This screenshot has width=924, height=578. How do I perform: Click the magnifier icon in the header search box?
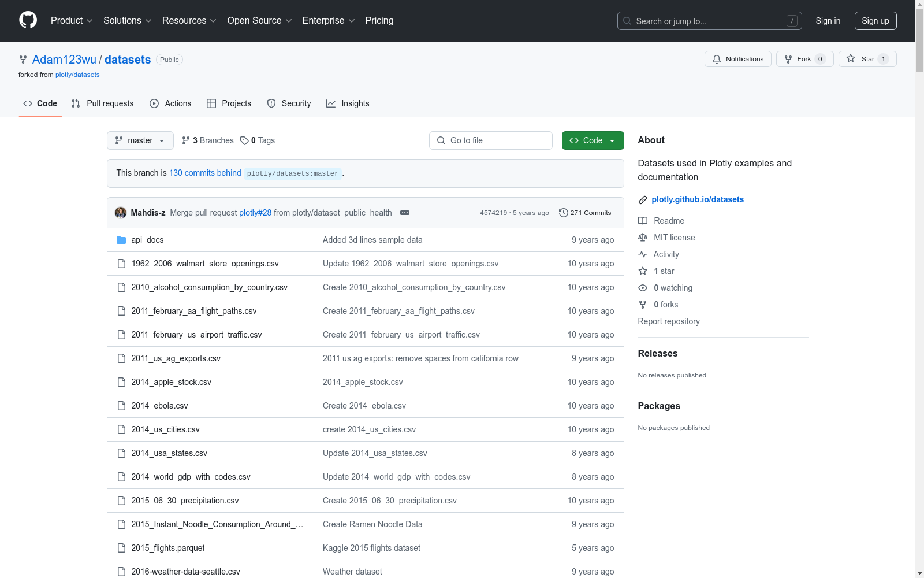coord(627,21)
